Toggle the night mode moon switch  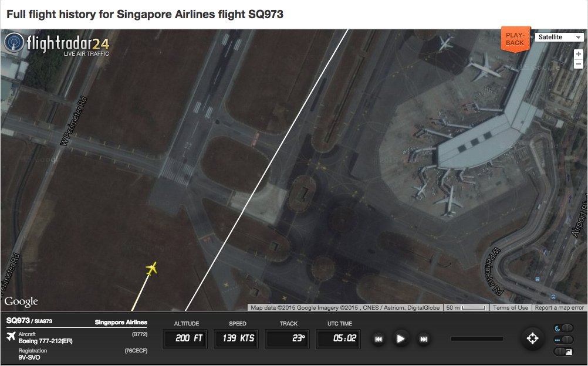pyautogui.click(x=563, y=328)
